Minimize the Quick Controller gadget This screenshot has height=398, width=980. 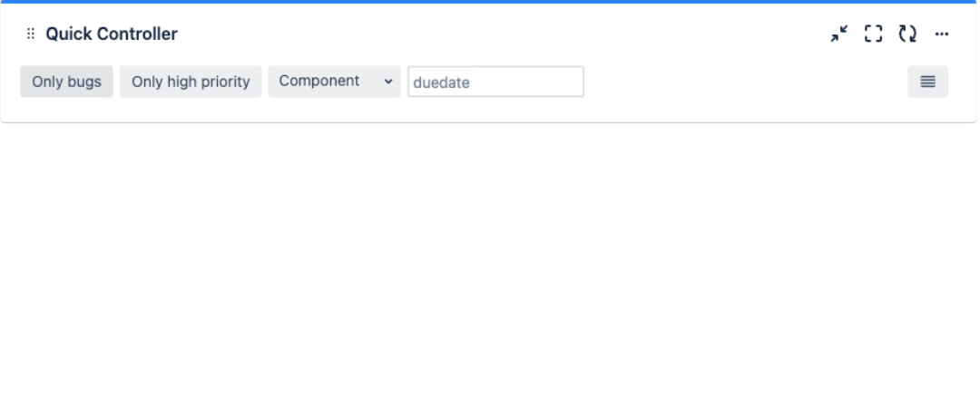839,34
